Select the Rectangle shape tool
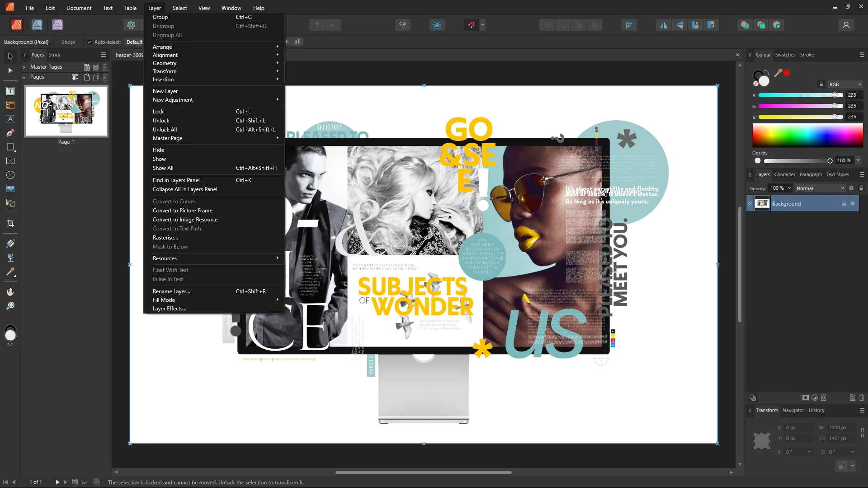 point(10,147)
